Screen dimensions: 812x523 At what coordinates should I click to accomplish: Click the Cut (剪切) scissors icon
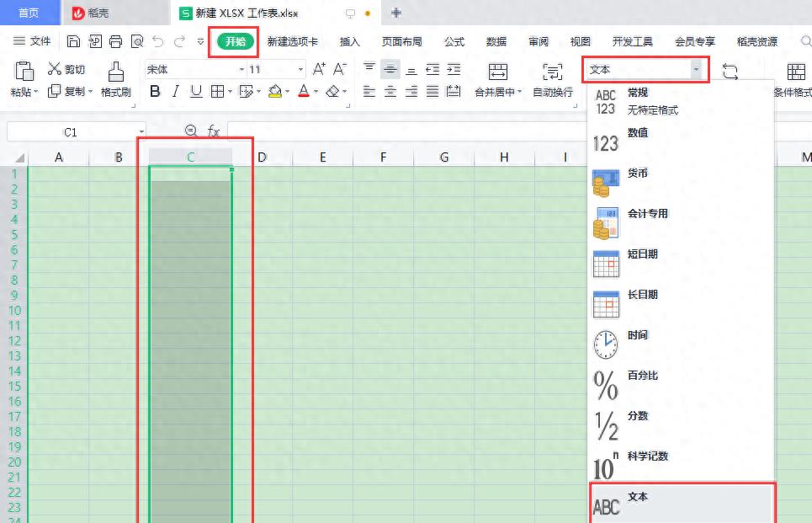coord(55,68)
